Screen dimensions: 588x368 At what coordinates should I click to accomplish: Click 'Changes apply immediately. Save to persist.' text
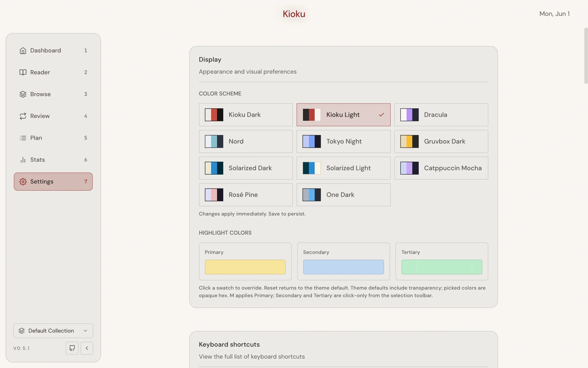252,214
